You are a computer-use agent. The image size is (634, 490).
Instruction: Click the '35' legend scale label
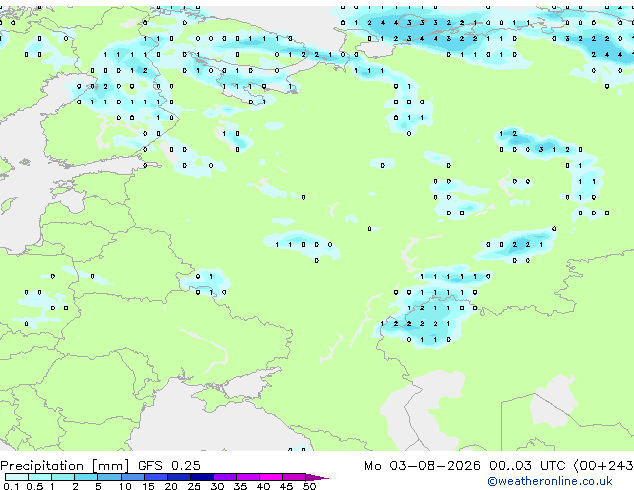240,486
